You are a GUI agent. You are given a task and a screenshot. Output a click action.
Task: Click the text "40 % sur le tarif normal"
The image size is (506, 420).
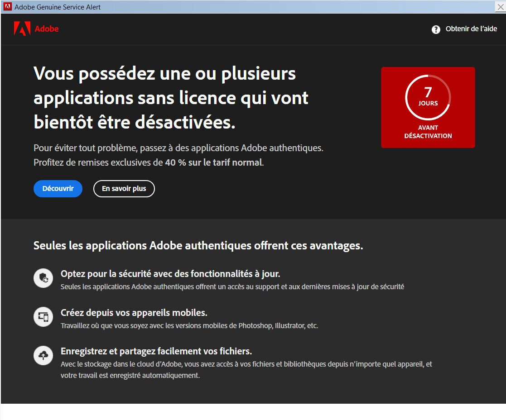coord(214,162)
